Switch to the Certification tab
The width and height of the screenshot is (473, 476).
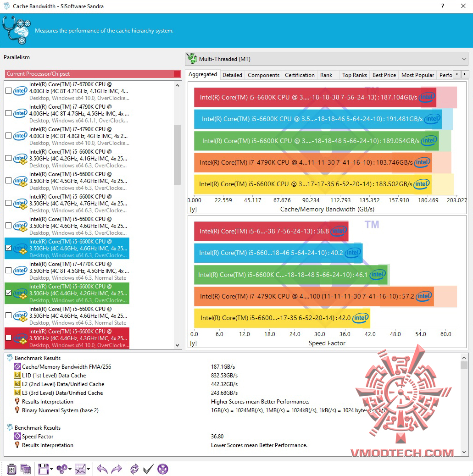(300, 75)
